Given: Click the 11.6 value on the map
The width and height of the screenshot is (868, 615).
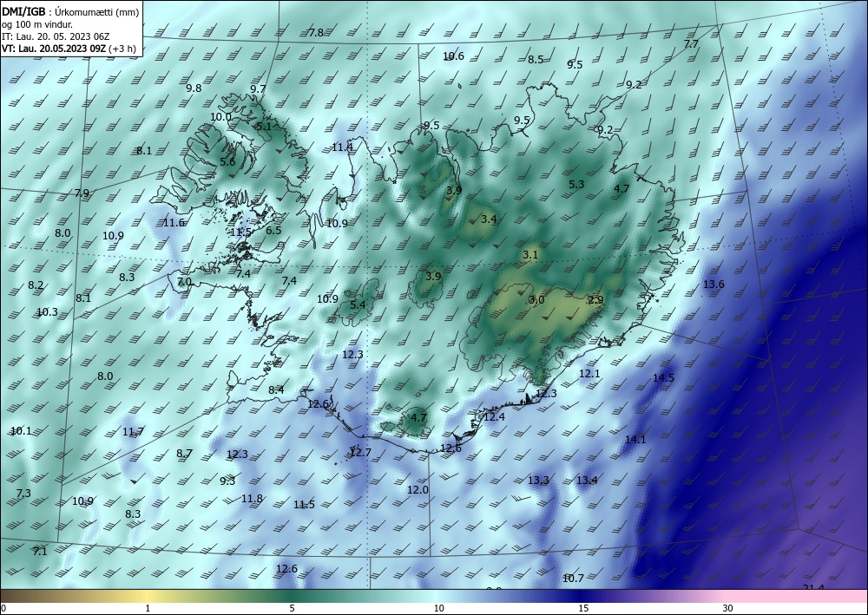Looking at the screenshot, I should pos(174,222).
